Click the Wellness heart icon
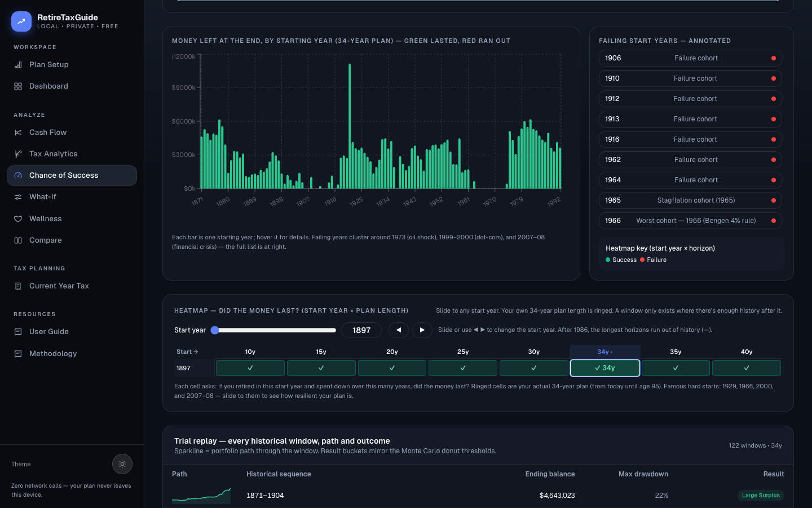 [18, 219]
